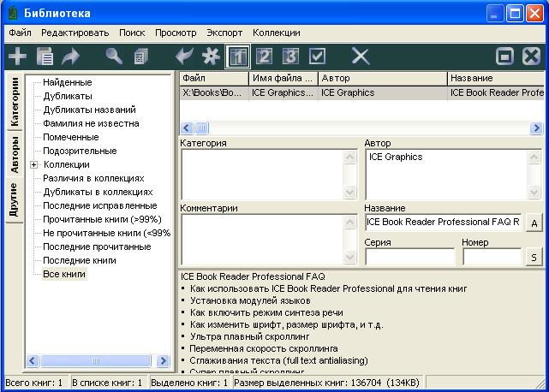
Task: Click the Файл column header
Action: tap(214, 79)
